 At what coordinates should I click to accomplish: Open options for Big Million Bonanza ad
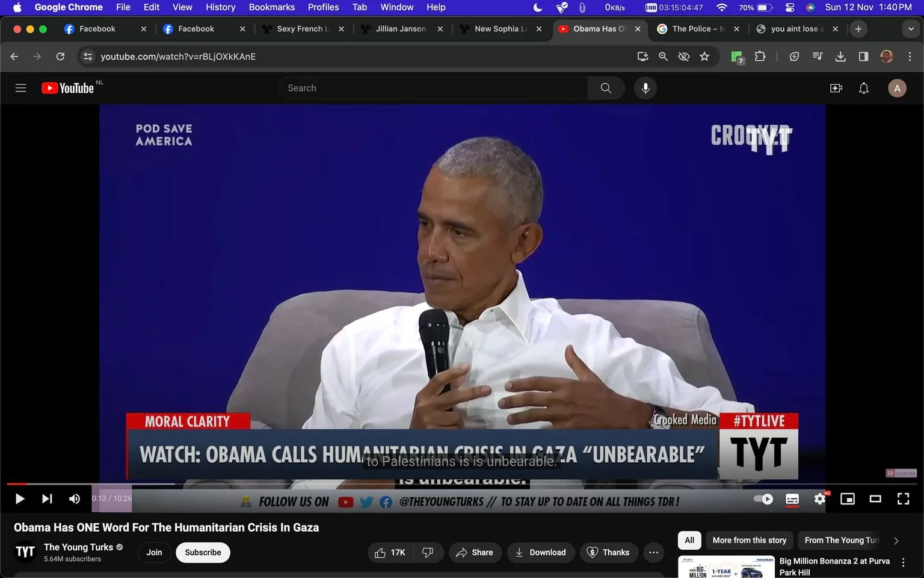coord(903,562)
